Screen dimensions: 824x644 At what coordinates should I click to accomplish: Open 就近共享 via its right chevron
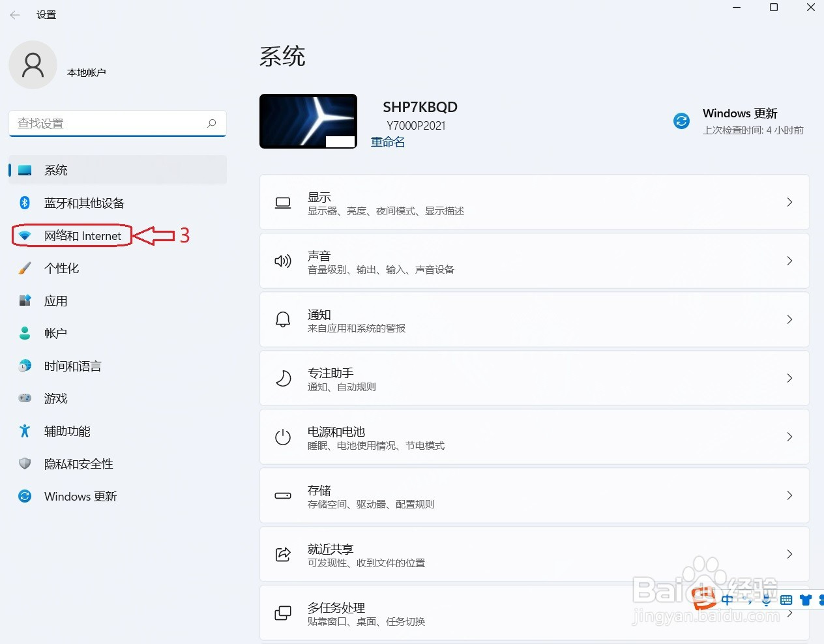click(789, 554)
